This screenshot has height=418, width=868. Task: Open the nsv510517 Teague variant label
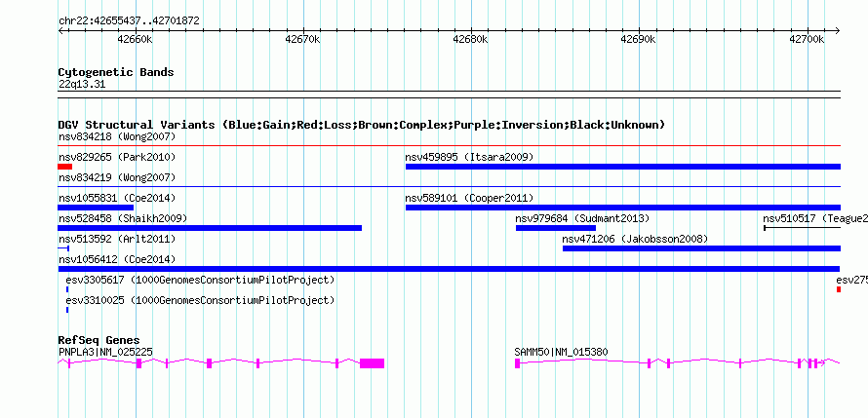tap(815, 218)
